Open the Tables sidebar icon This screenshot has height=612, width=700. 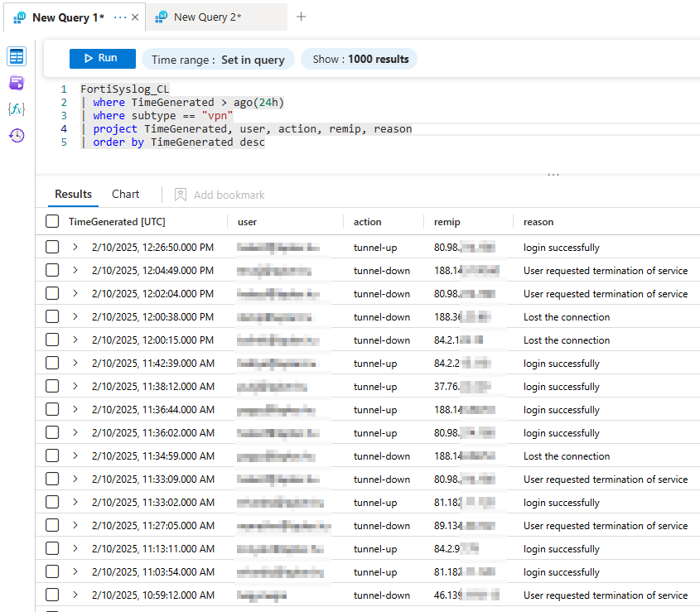pos(17,56)
